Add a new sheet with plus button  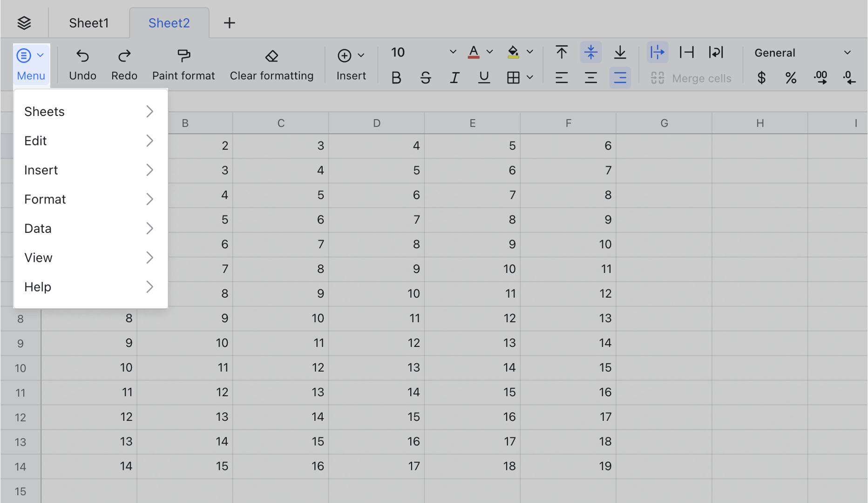(x=229, y=23)
